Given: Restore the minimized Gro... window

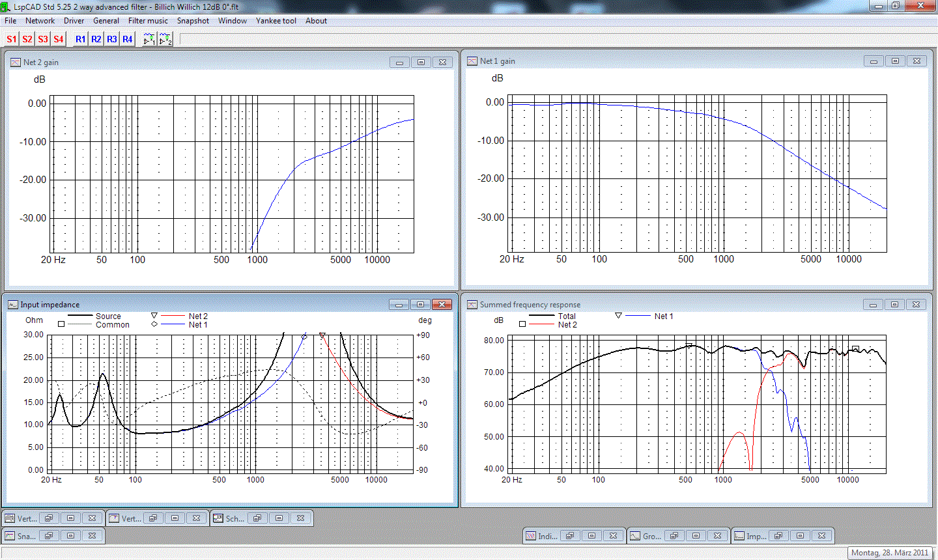Looking at the screenshot, I should click(x=674, y=536).
